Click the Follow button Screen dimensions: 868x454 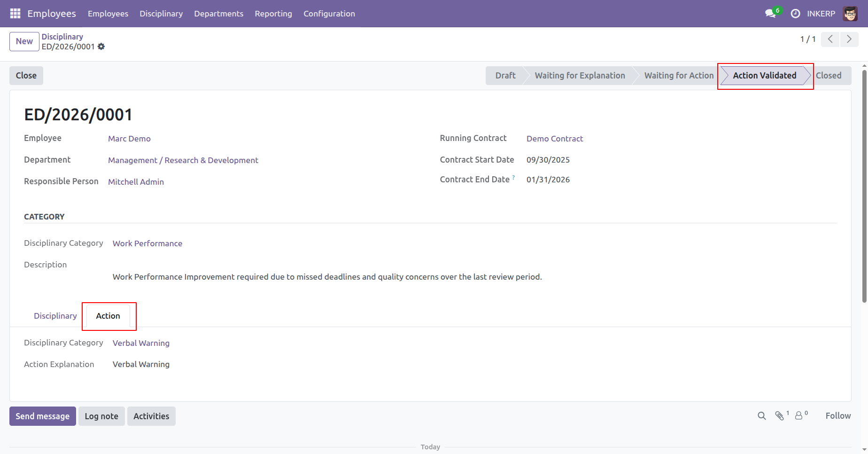(x=838, y=416)
